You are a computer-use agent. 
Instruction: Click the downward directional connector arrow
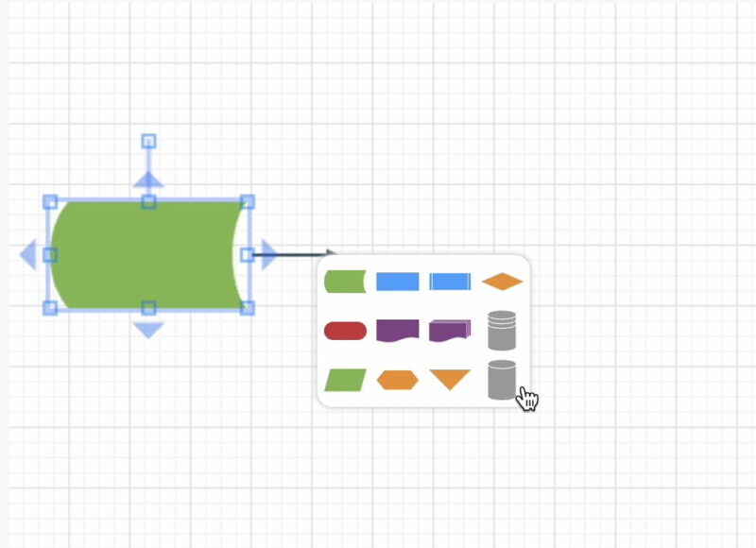[149, 330]
